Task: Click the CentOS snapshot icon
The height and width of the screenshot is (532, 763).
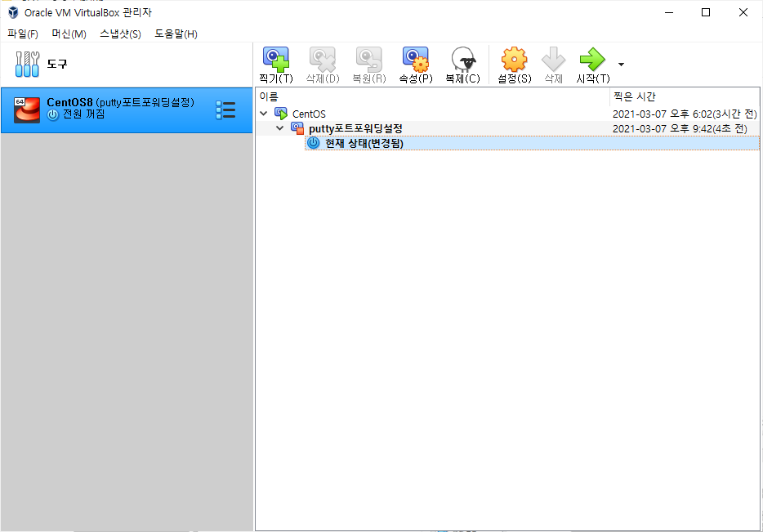Action: coord(281,114)
